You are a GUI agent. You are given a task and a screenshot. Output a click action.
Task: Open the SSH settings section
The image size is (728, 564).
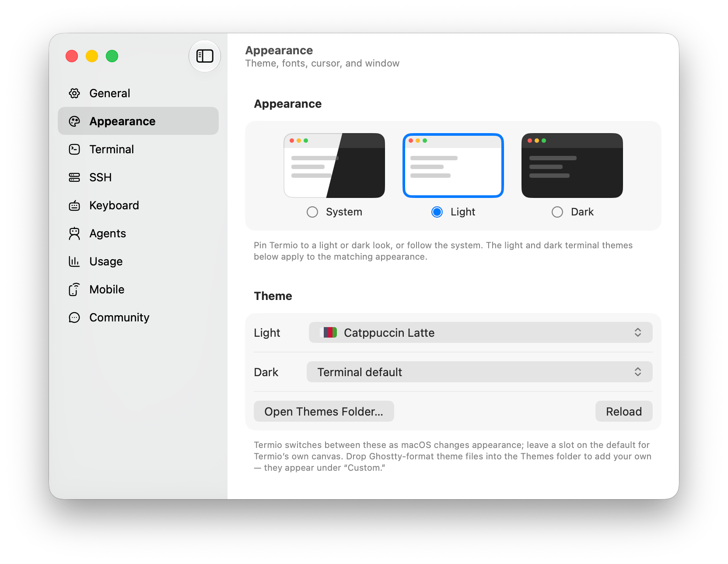(x=138, y=177)
